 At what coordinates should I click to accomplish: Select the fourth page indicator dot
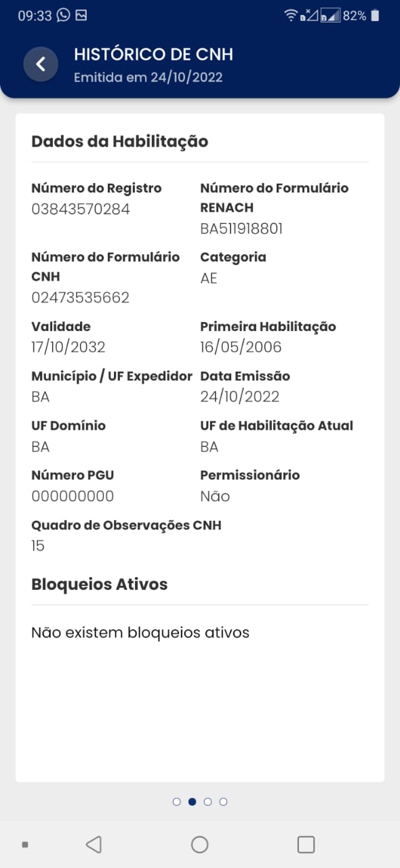coord(224,802)
